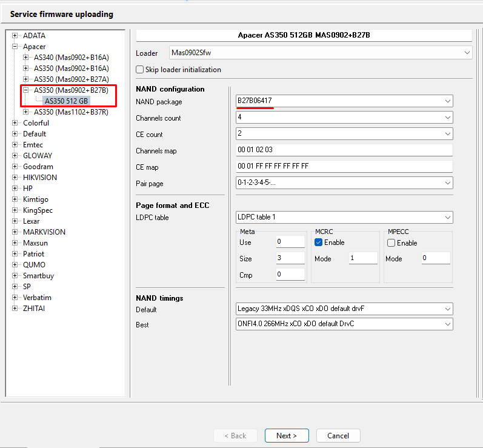Open the CE count dropdown
The image size is (483, 448).
344,134
